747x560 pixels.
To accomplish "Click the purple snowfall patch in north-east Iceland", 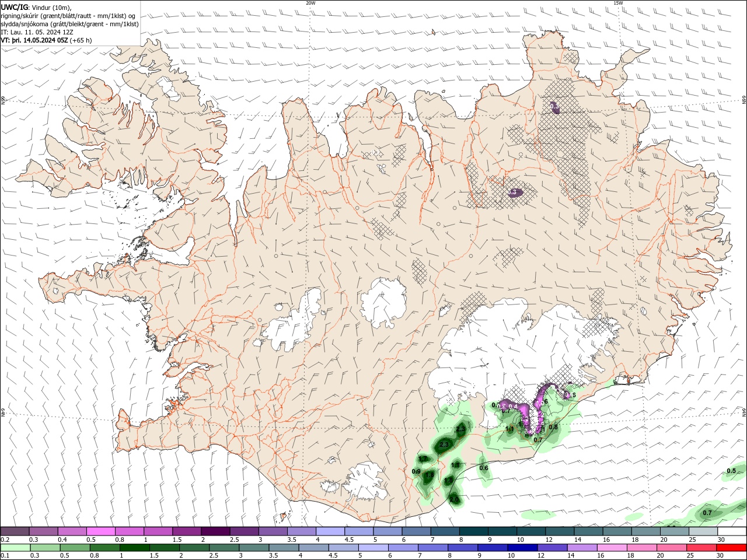I will pos(554,107).
